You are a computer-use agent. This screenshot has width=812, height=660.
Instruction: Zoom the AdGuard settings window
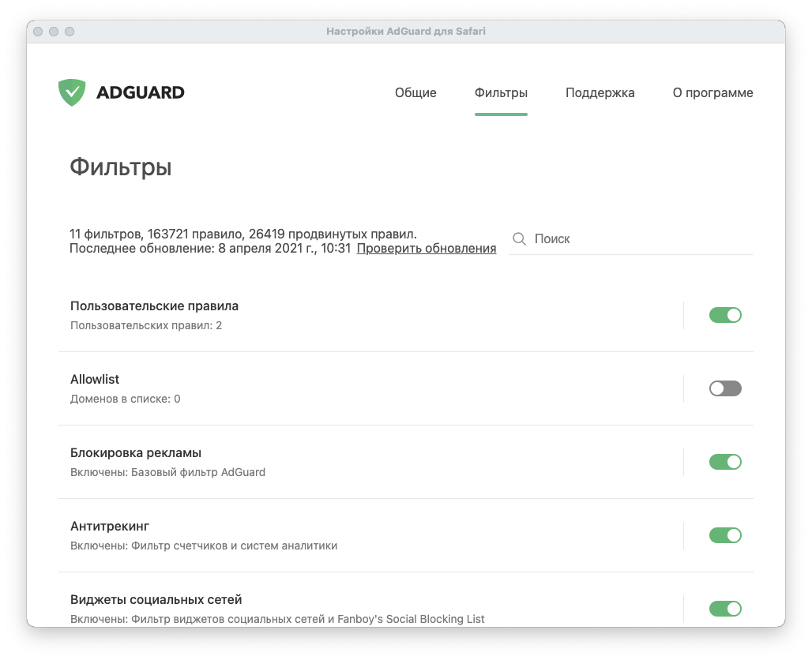(70, 32)
